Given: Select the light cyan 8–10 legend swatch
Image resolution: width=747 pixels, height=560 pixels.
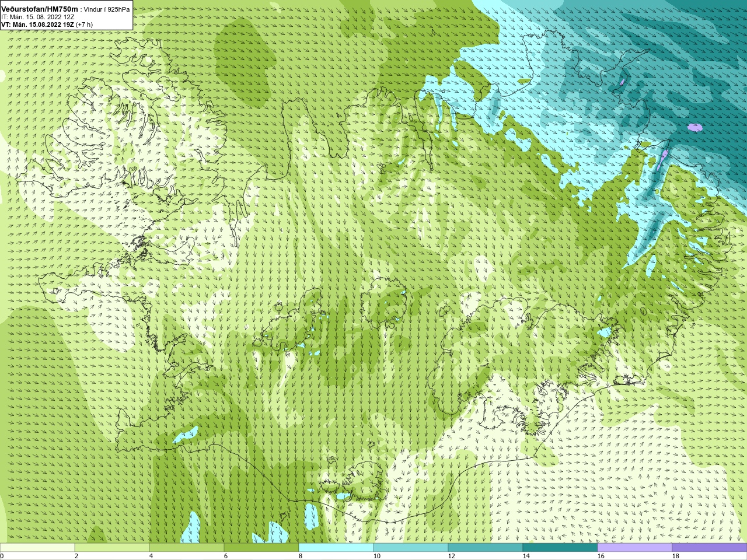Looking at the screenshot, I should coord(336,548).
